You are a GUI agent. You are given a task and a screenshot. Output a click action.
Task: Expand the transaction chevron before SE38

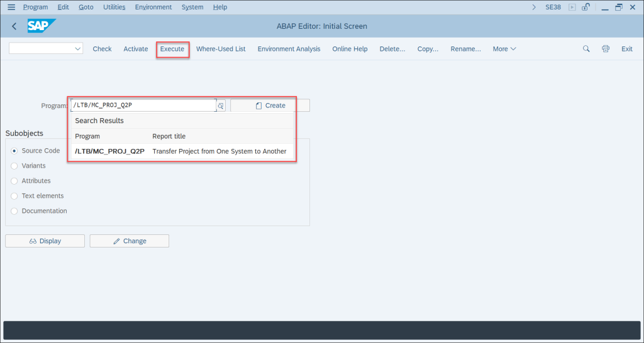pyautogui.click(x=534, y=7)
